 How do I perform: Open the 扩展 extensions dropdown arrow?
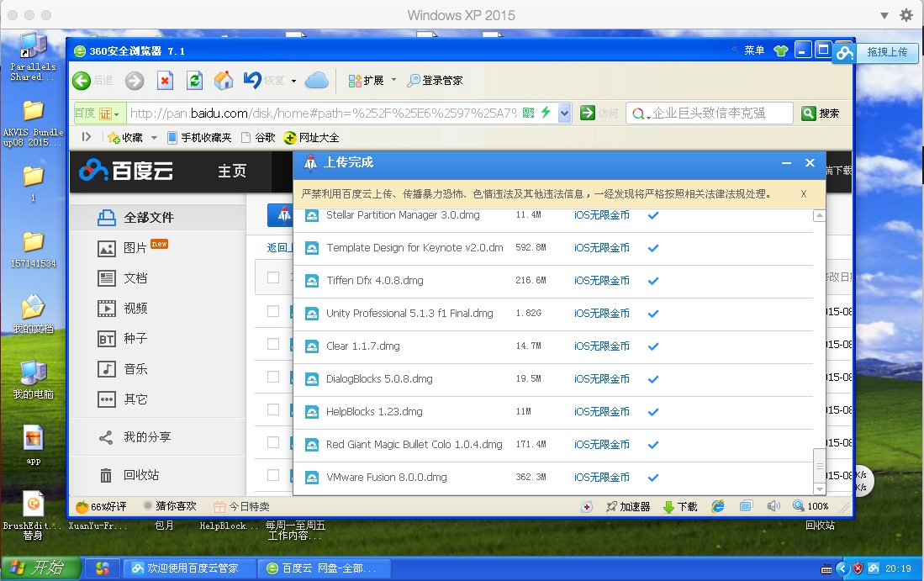coord(393,81)
